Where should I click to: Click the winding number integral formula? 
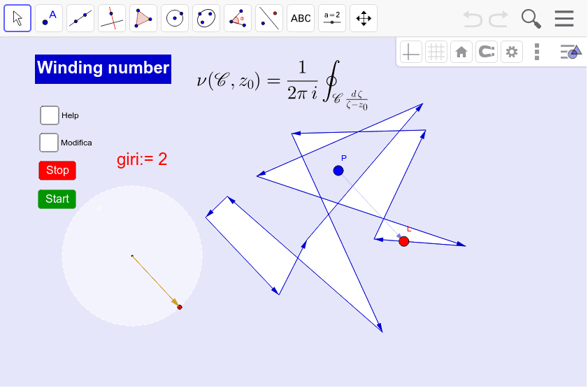click(282, 85)
